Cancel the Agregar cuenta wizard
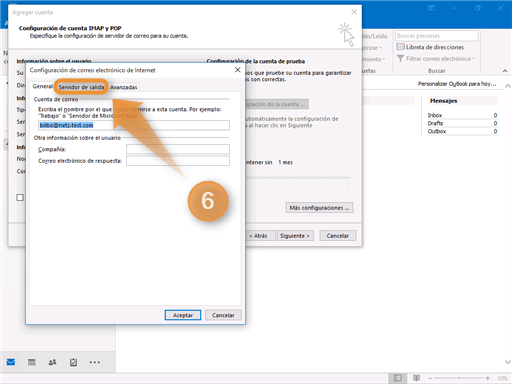 pyautogui.click(x=338, y=236)
